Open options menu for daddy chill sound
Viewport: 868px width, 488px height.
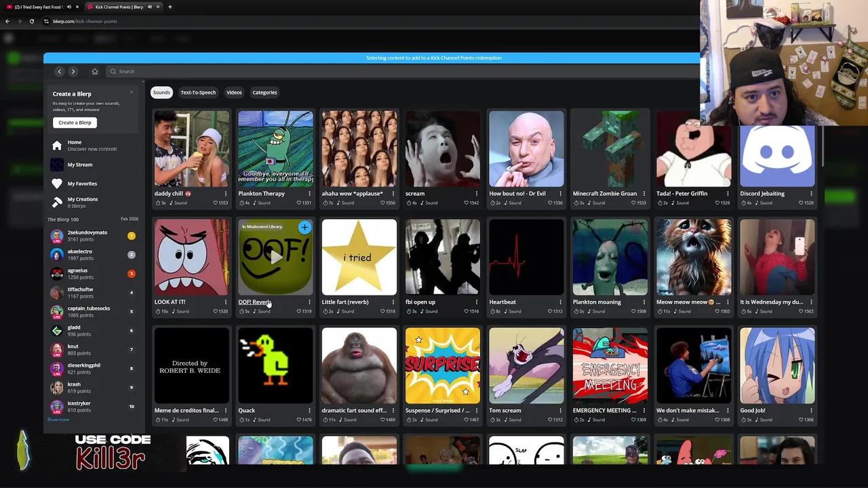tap(226, 194)
